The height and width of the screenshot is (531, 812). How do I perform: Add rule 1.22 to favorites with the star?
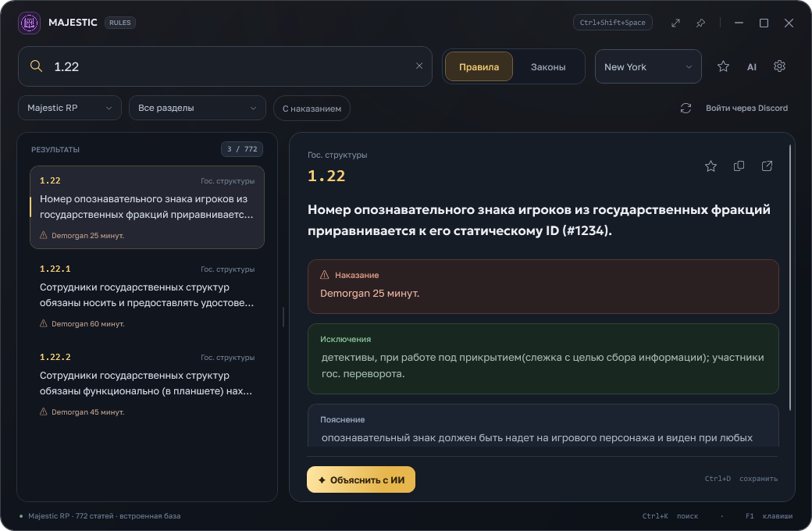point(711,166)
